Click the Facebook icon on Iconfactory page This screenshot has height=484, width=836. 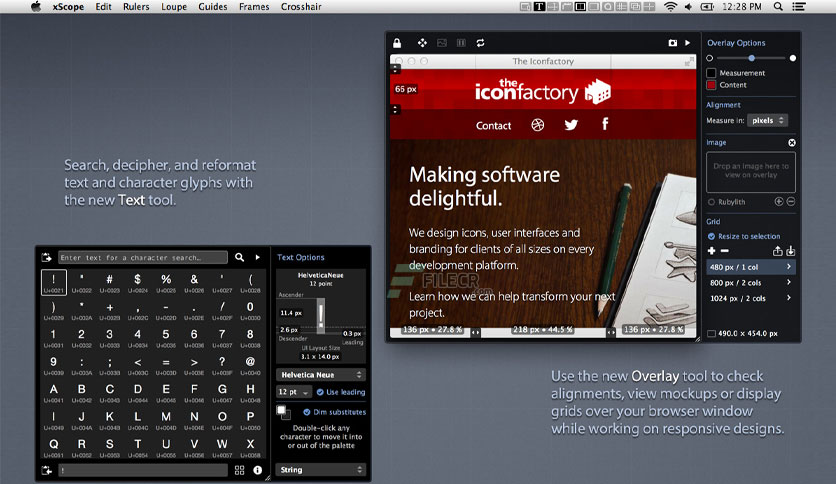(x=605, y=124)
